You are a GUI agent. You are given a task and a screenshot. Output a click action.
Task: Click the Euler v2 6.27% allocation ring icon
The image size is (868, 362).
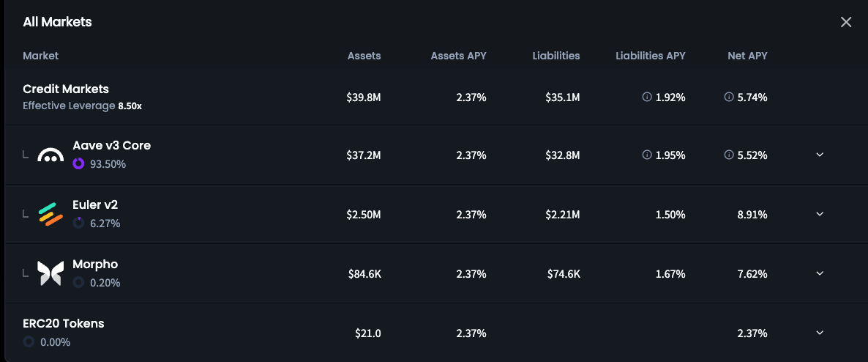coord(78,224)
